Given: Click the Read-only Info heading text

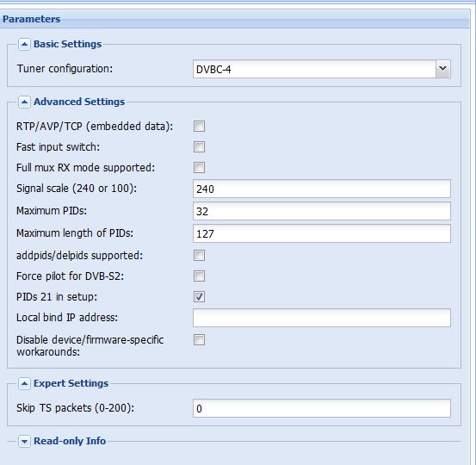Looking at the screenshot, I should tap(70, 441).
